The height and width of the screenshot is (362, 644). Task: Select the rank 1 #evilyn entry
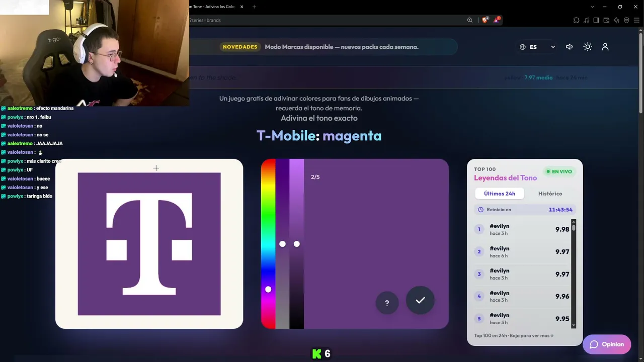522,229
